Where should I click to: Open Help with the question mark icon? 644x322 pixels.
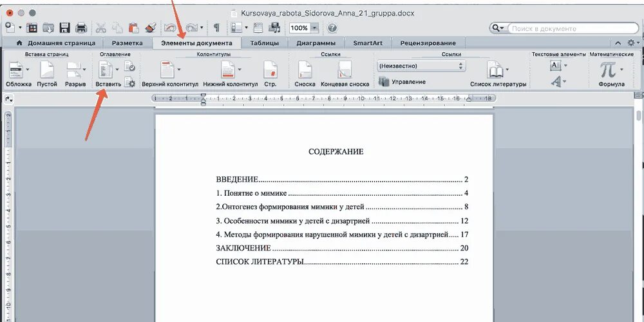coord(332,28)
